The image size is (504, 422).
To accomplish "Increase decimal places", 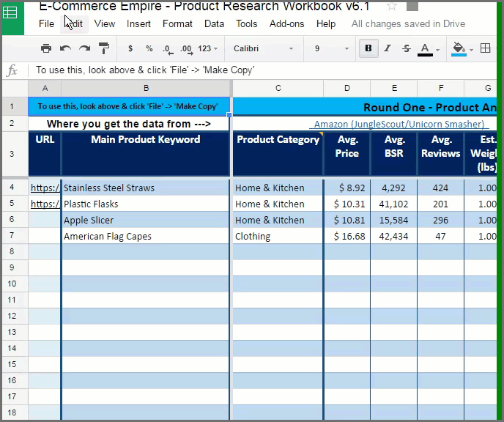I will point(187,49).
